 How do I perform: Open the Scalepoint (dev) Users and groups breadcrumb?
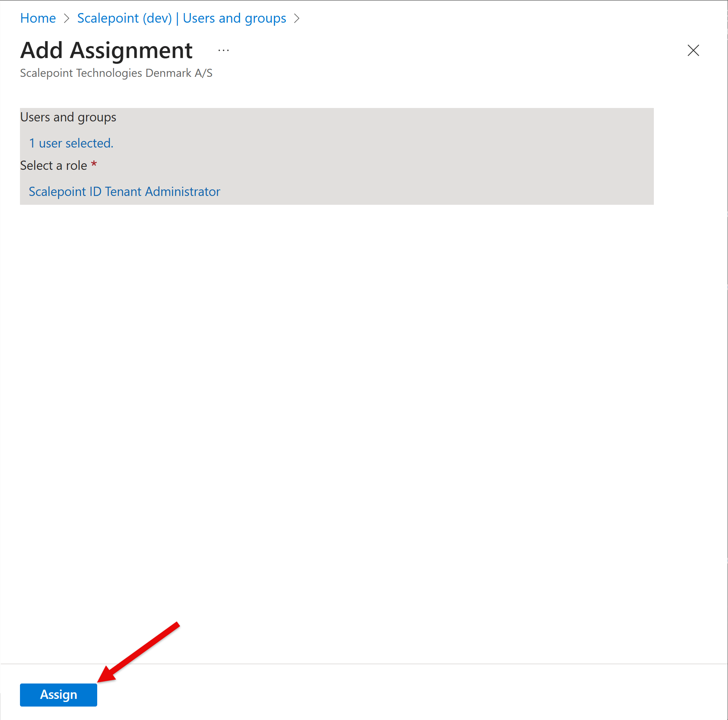tap(181, 18)
